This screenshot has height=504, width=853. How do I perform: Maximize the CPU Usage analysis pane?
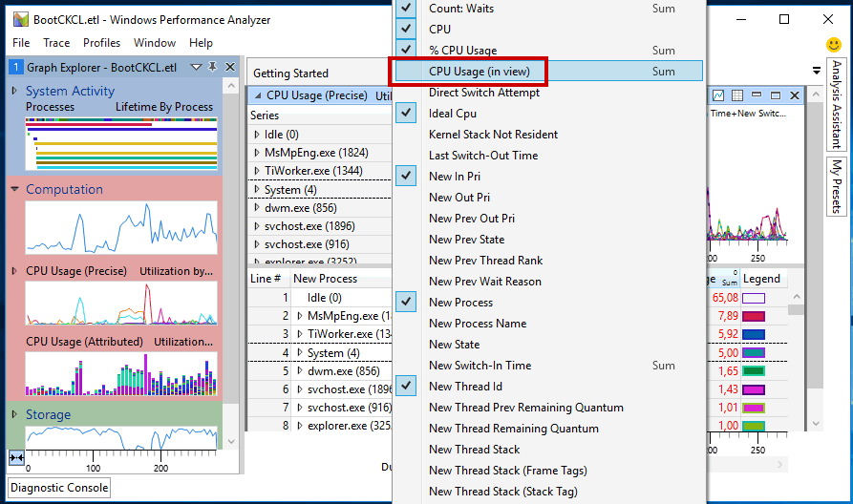[776, 95]
